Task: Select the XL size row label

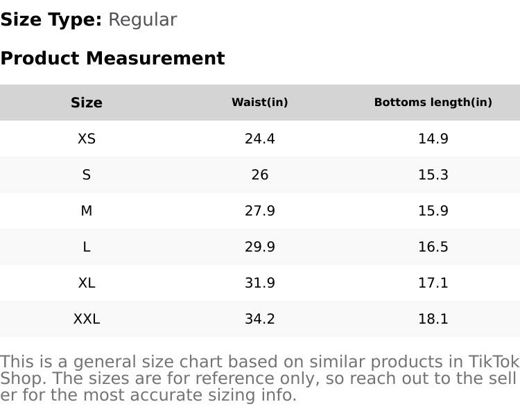Action: pos(87,283)
